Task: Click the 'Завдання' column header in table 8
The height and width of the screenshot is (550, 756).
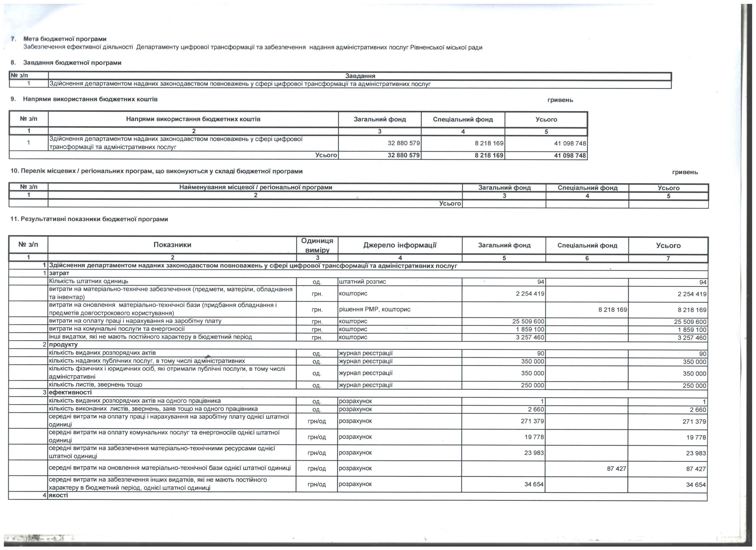Action: coord(360,76)
